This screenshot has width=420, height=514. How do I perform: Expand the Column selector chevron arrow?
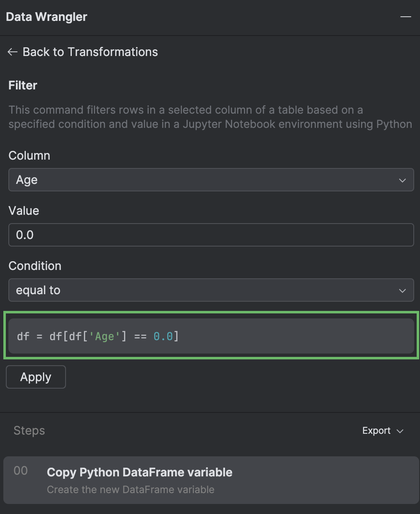click(x=402, y=180)
